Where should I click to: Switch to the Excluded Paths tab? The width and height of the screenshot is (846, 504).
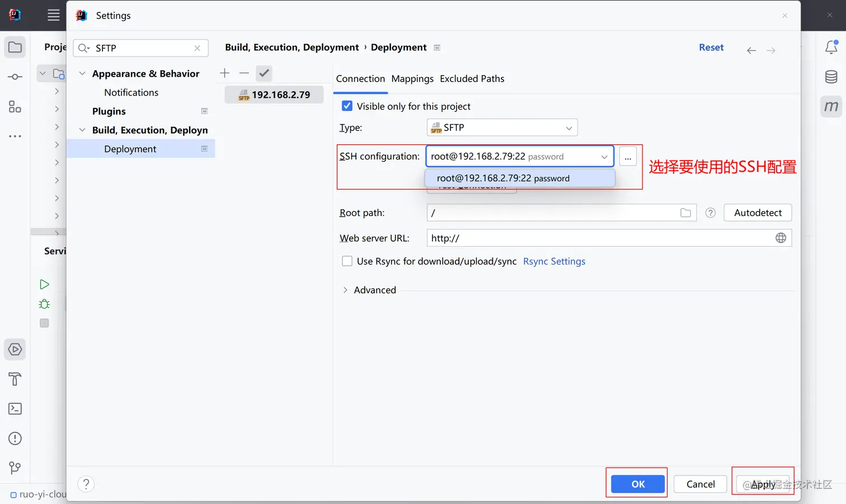click(472, 79)
